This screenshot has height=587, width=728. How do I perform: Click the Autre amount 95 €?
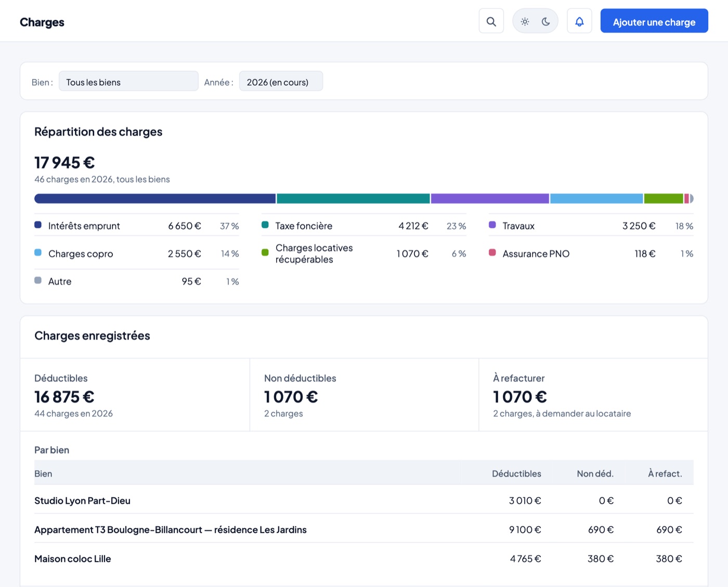pyautogui.click(x=191, y=281)
